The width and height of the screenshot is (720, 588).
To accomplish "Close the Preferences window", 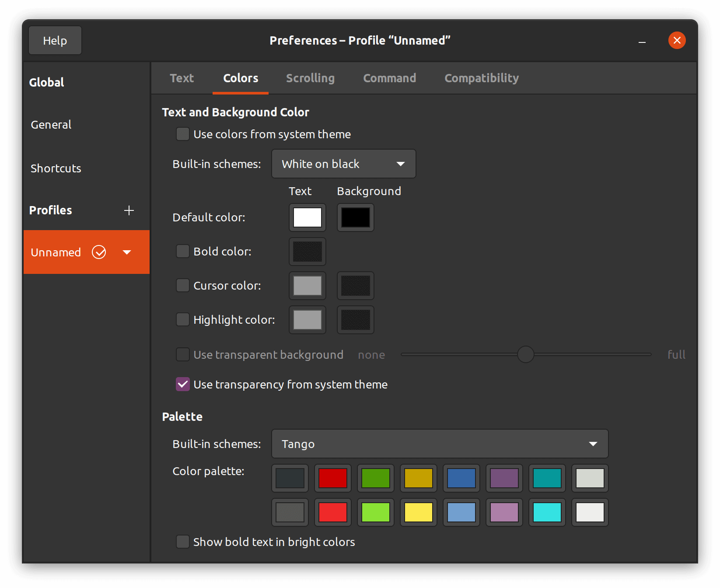I will click(677, 40).
